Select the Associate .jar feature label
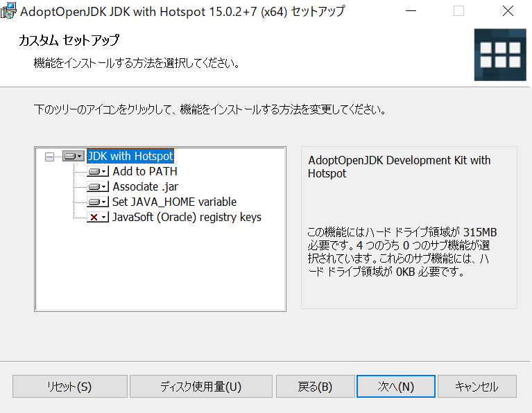 pyautogui.click(x=146, y=187)
